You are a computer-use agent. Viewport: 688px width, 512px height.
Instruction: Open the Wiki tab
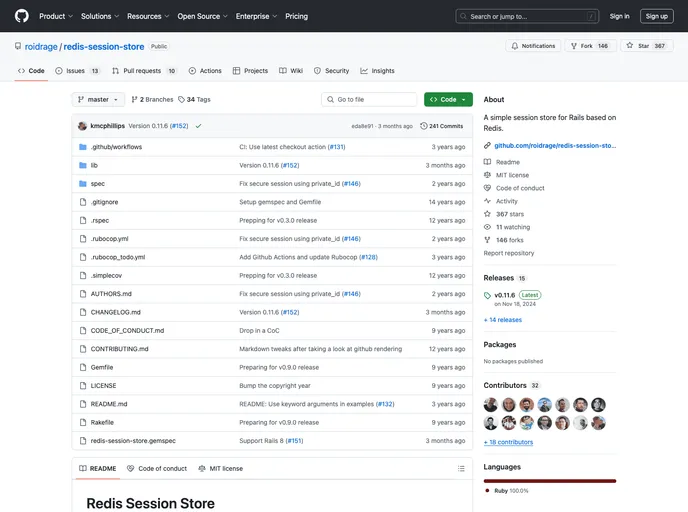[x=291, y=71]
